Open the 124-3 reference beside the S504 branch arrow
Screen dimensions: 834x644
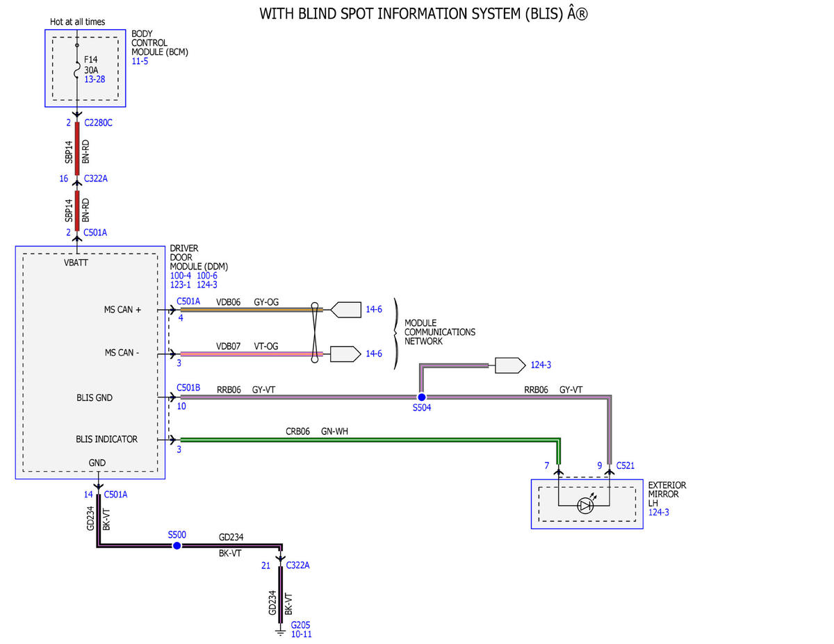pyautogui.click(x=541, y=365)
